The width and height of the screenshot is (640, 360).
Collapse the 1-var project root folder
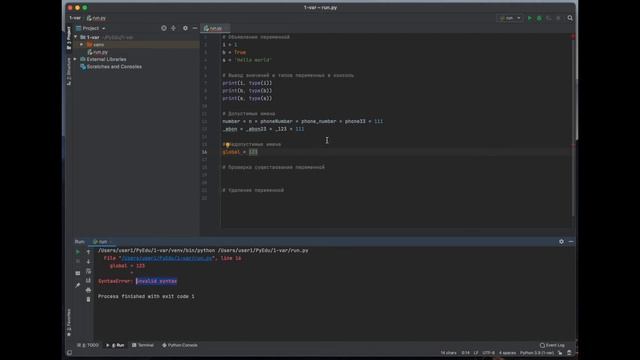76,37
